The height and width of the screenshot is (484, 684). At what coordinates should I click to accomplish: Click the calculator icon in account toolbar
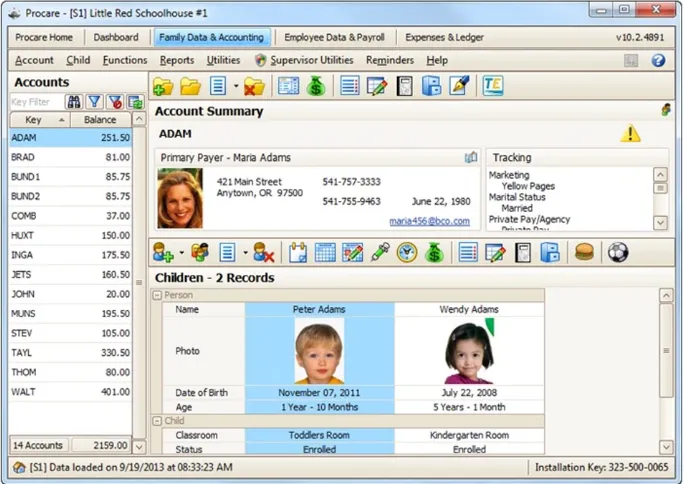tap(404, 86)
